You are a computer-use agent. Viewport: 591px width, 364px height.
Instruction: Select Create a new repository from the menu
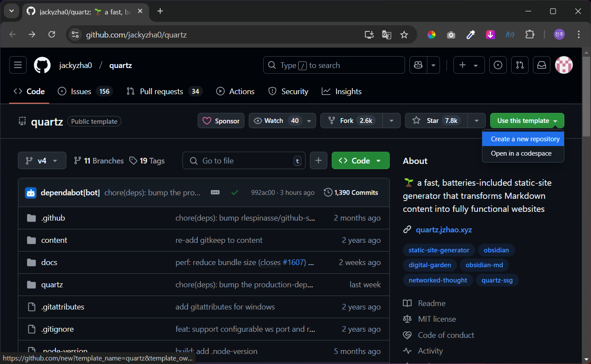pyautogui.click(x=523, y=139)
